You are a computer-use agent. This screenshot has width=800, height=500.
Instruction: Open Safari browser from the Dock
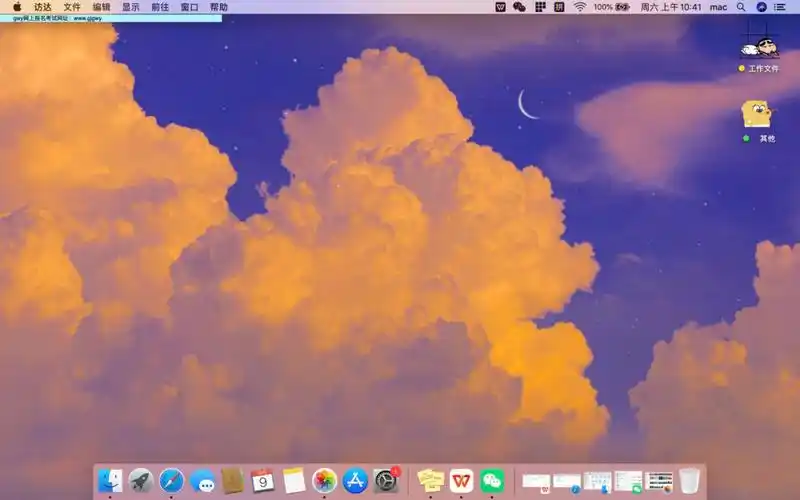coord(172,481)
